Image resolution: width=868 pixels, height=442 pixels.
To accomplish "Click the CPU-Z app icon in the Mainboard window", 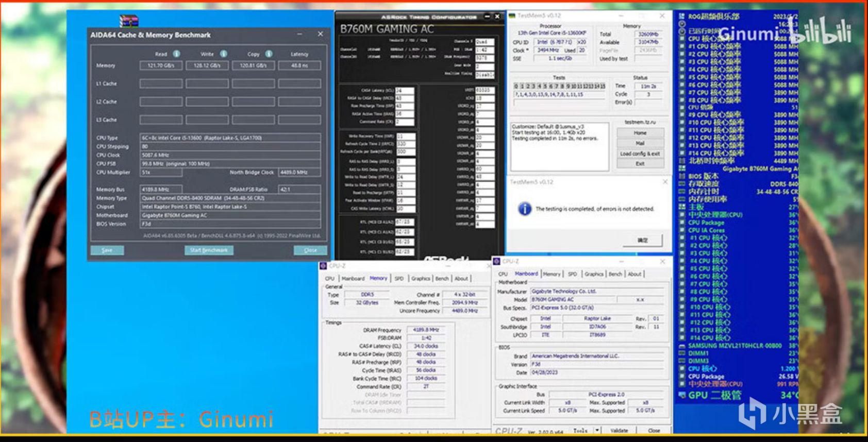I will [497, 262].
